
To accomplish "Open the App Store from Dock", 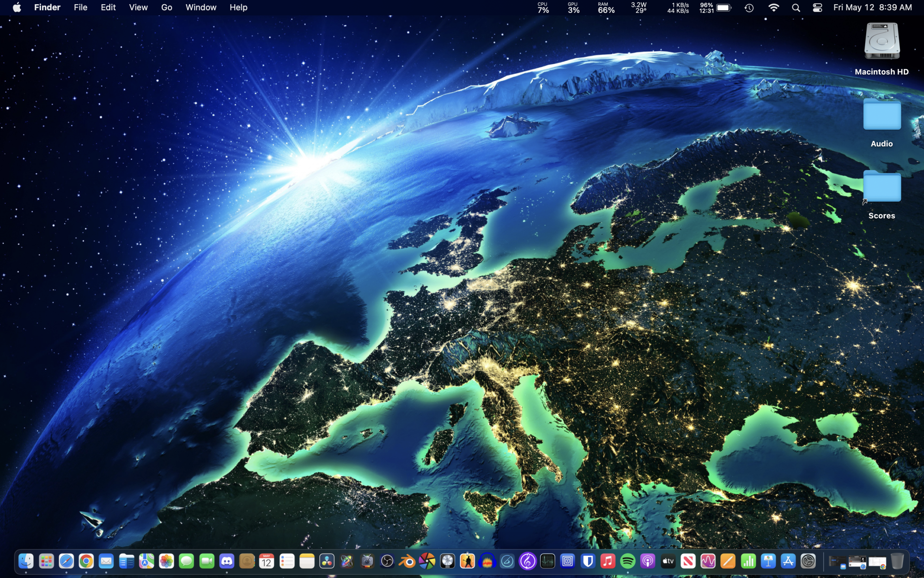I will [x=788, y=561].
